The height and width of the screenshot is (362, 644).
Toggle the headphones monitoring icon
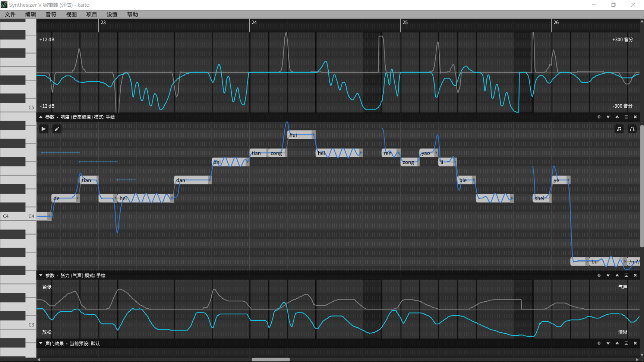[x=632, y=129]
